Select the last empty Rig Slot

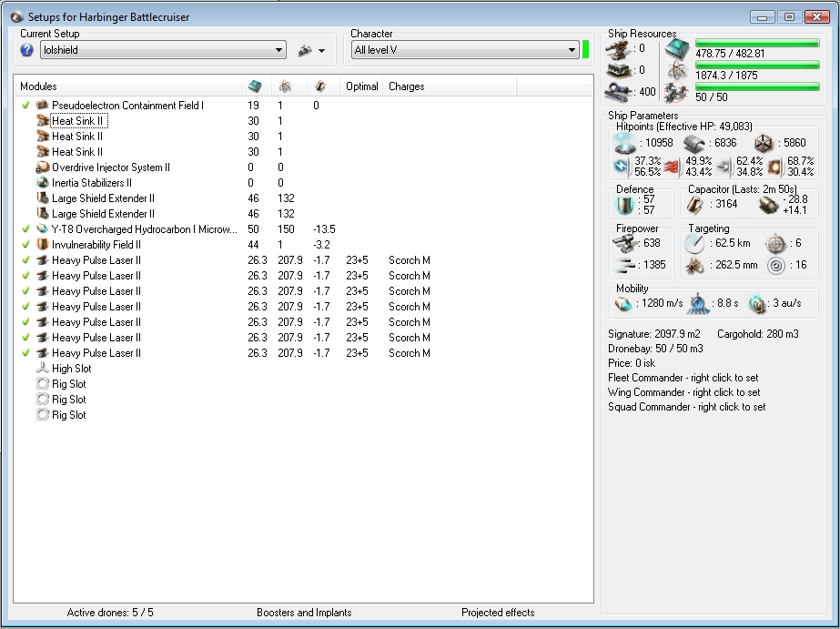(x=68, y=415)
